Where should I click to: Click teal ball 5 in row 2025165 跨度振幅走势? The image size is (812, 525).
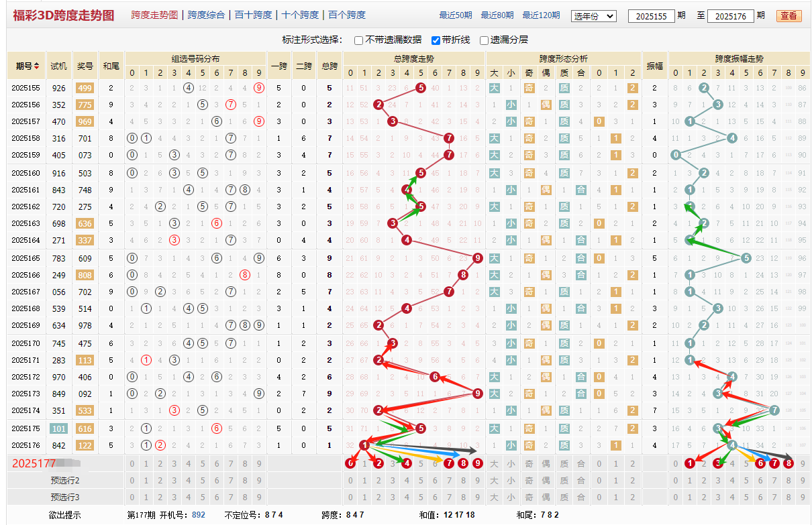[x=746, y=257]
